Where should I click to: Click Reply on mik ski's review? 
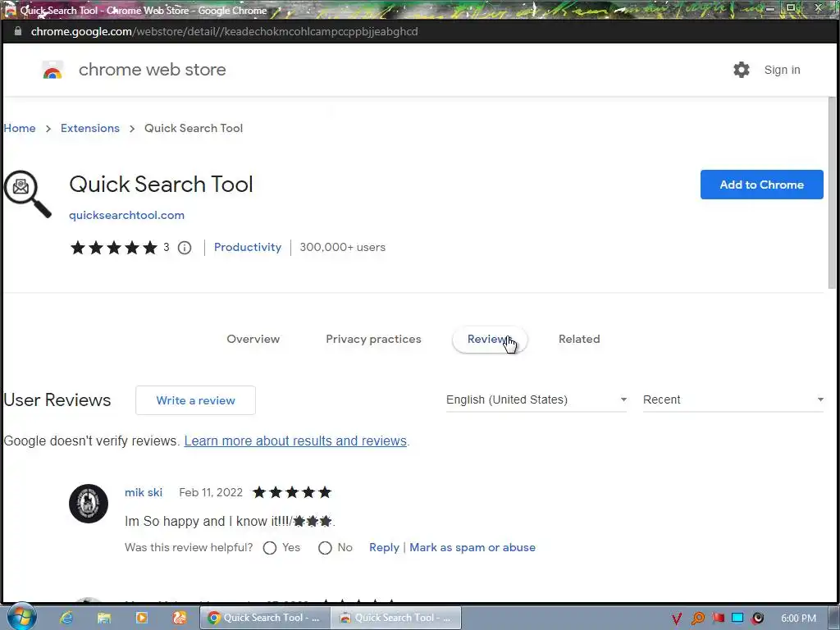click(x=384, y=547)
